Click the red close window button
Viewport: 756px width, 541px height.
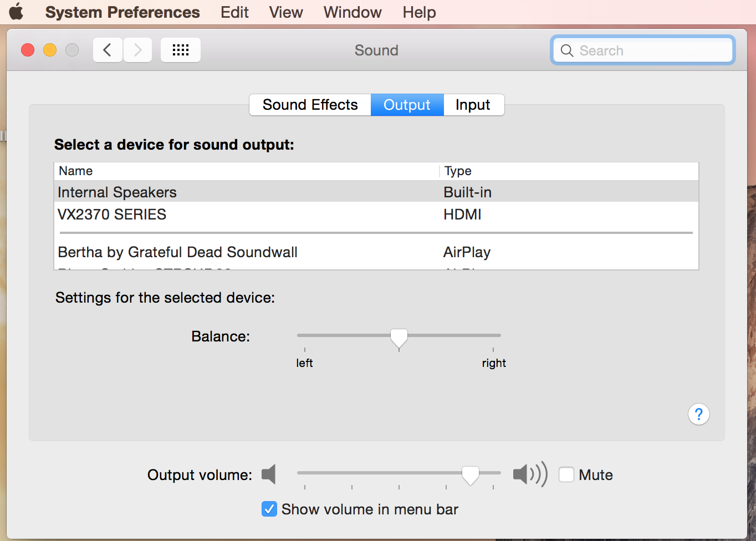point(28,50)
